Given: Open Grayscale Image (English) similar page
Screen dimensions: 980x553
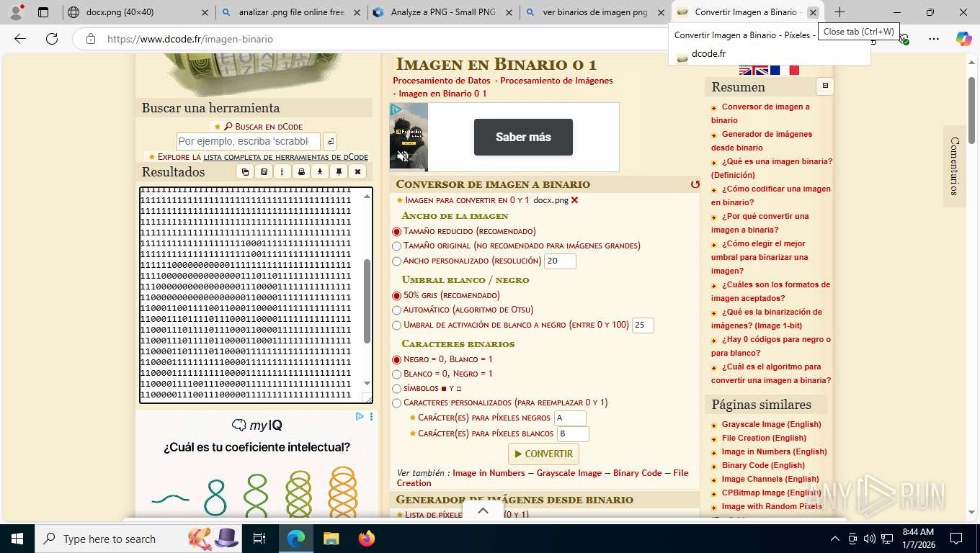Looking at the screenshot, I should click(x=771, y=424).
